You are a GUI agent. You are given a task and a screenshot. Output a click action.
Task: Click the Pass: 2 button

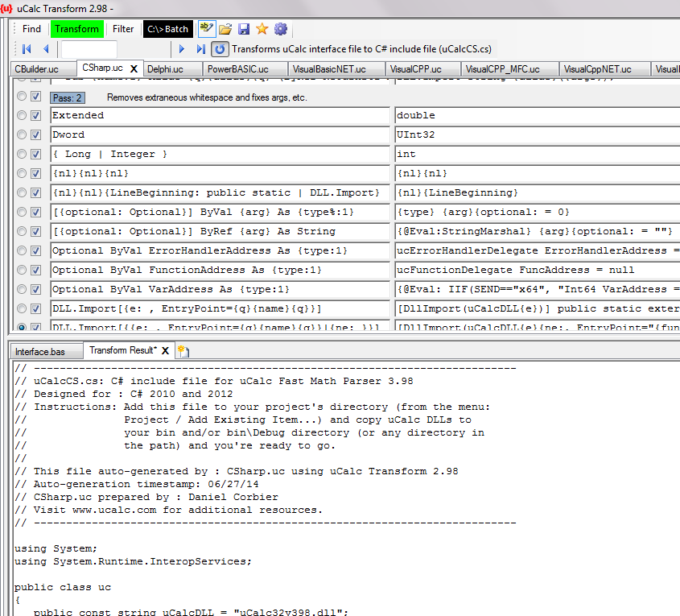point(65,97)
